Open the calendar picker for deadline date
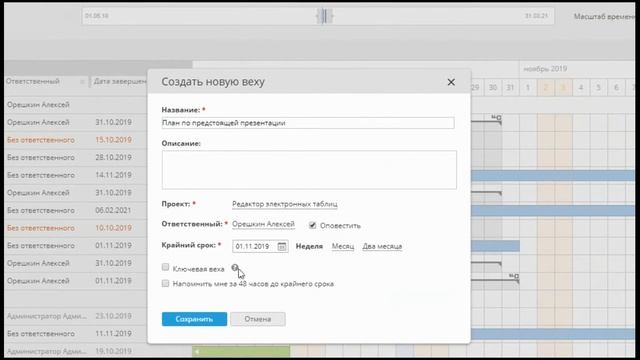The image size is (640, 360). [x=282, y=246]
